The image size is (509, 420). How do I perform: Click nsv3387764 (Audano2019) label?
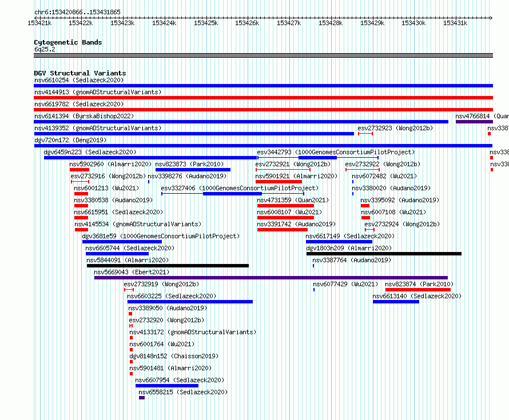(x=352, y=260)
